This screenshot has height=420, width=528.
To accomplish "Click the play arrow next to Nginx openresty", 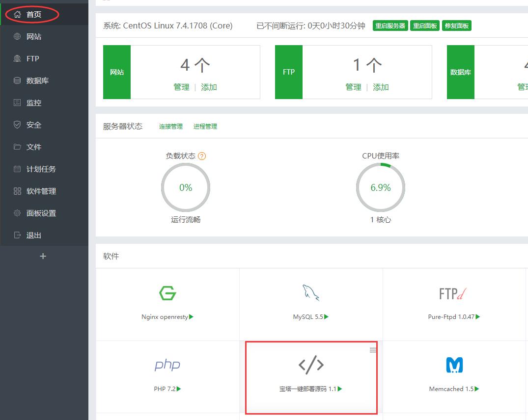I will tap(191, 317).
